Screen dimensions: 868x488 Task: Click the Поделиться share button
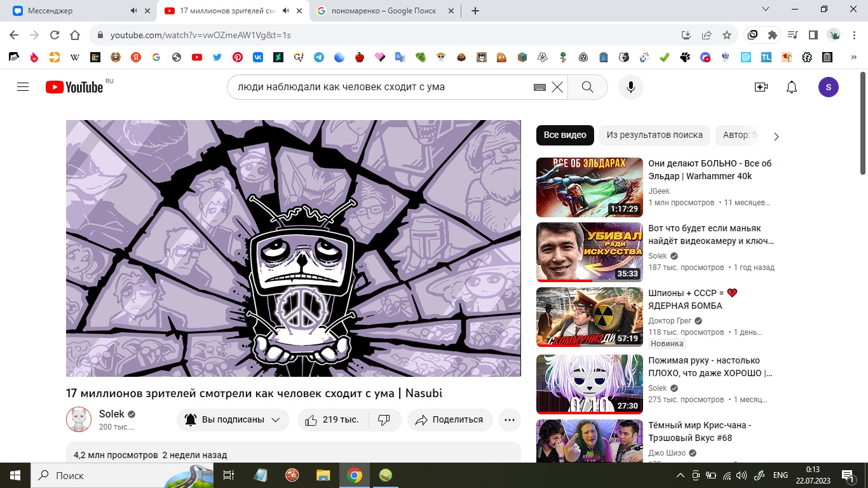tap(449, 420)
